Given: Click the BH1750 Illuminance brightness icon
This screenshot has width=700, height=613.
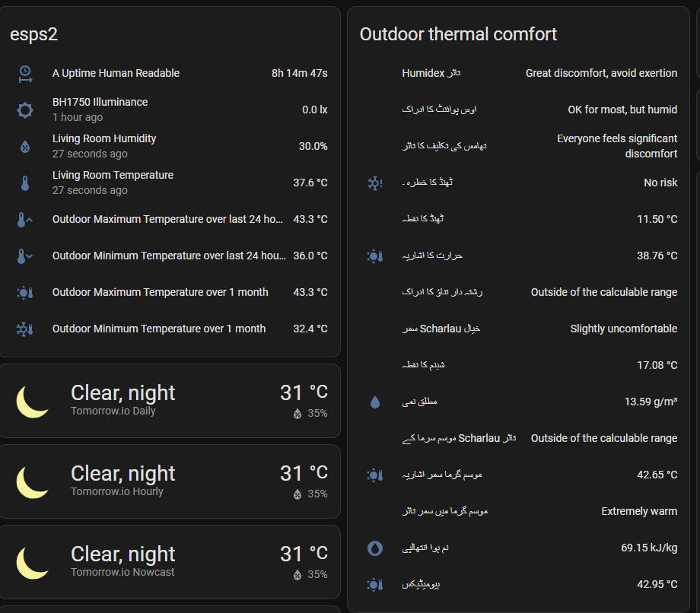Looking at the screenshot, I should pos(25,110).
